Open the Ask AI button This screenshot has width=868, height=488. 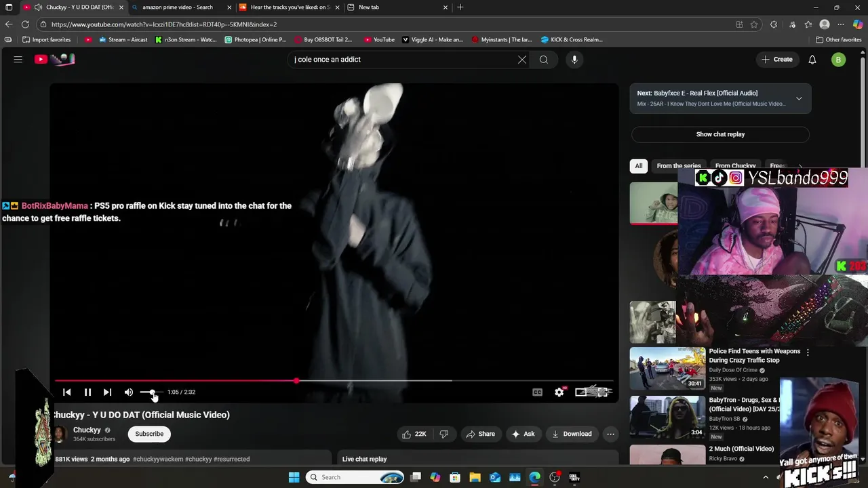(x=523, y=434)
